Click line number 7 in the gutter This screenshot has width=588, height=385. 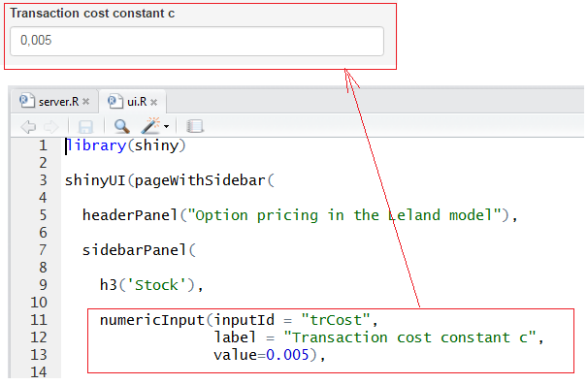point(43,250)
